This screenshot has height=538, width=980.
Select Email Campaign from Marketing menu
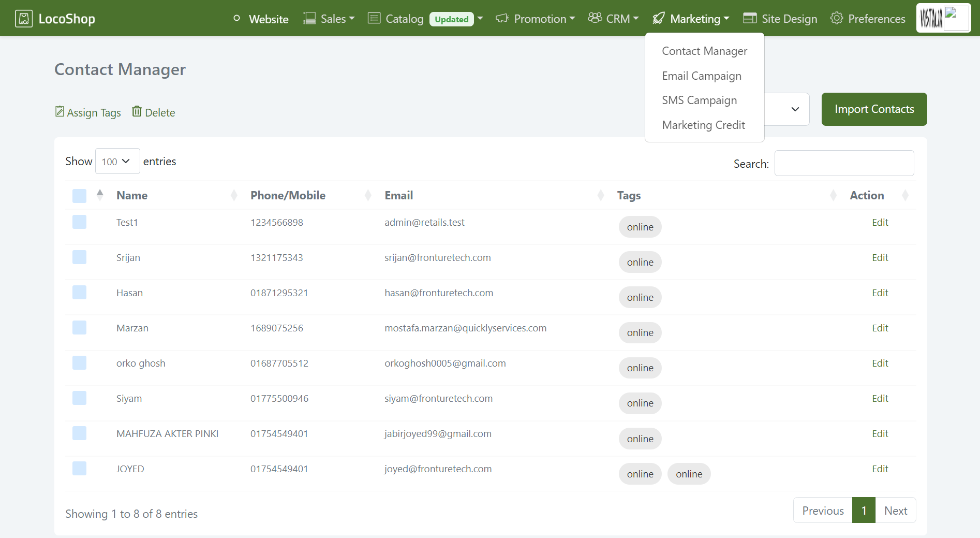click(x=702, y=76)
